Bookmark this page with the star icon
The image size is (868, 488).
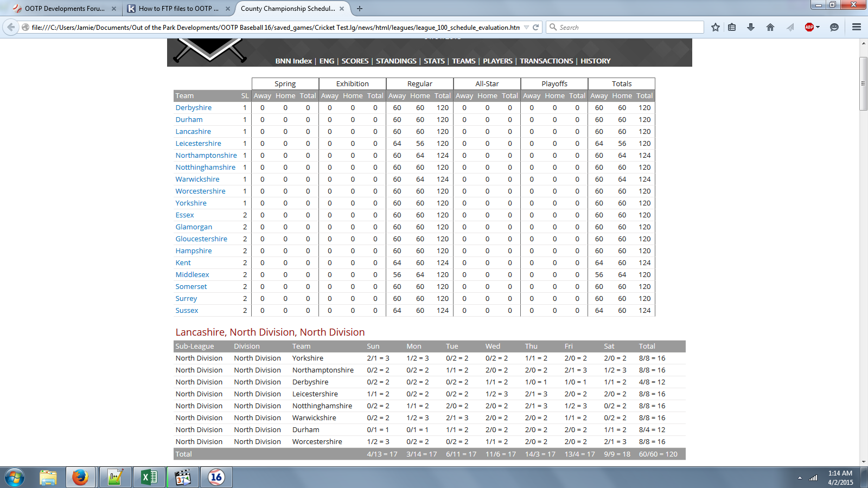click(716, 27)
